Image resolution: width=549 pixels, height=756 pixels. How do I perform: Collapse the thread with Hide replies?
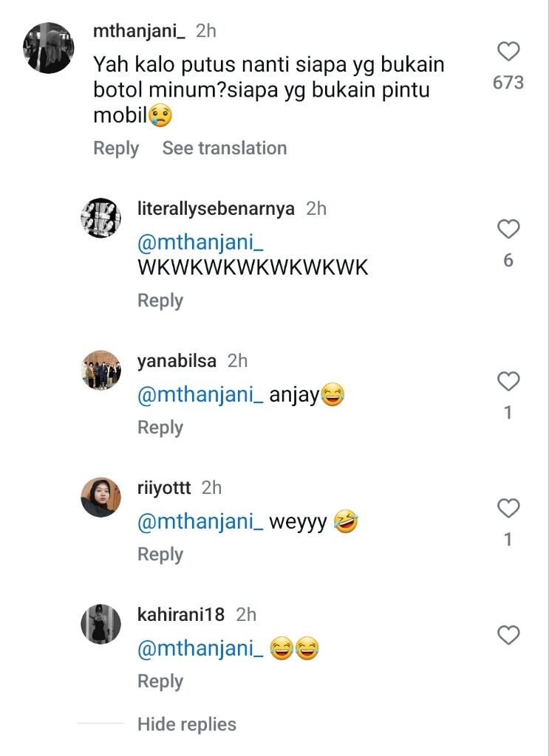pos(186,724)
